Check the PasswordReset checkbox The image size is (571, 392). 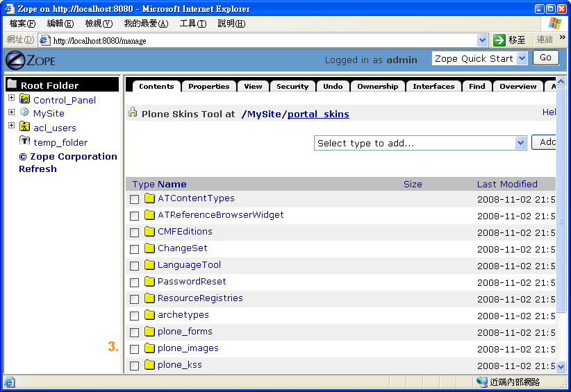(134, 282)
